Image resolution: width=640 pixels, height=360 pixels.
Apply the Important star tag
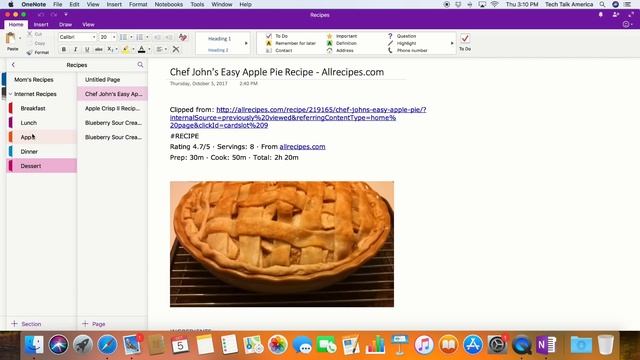[342, 36]
